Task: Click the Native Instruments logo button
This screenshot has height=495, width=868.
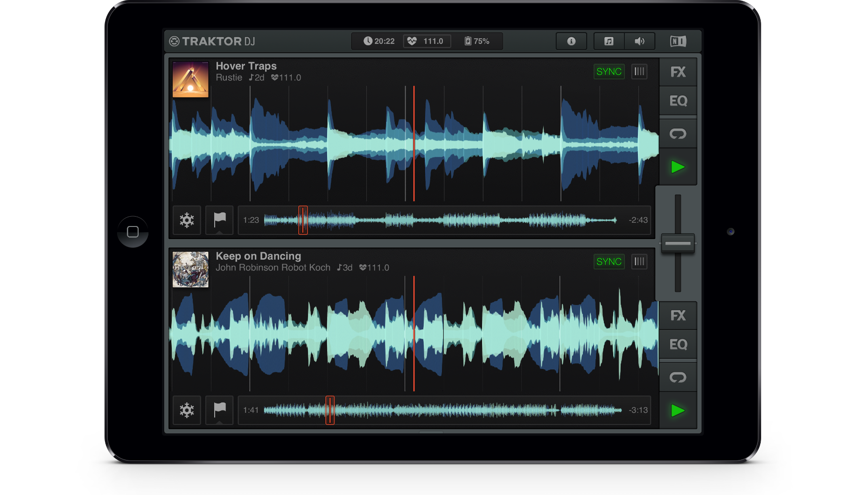Action: click(x=678, y=41)
